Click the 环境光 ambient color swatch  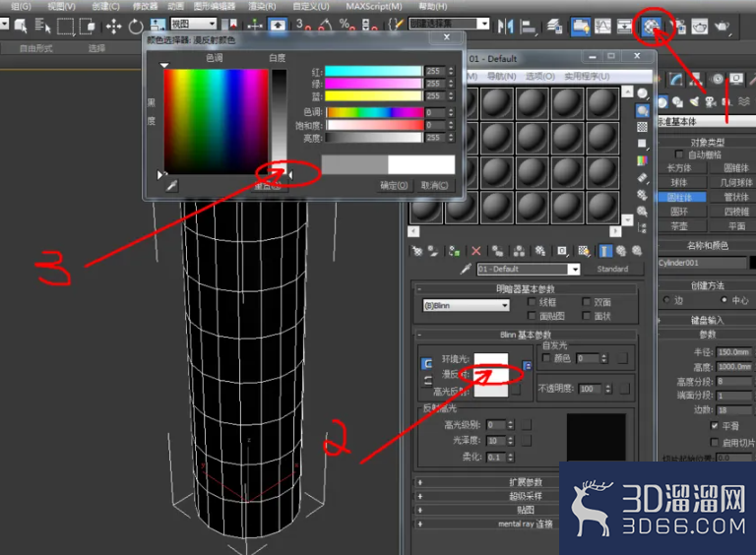coord(491,359)
